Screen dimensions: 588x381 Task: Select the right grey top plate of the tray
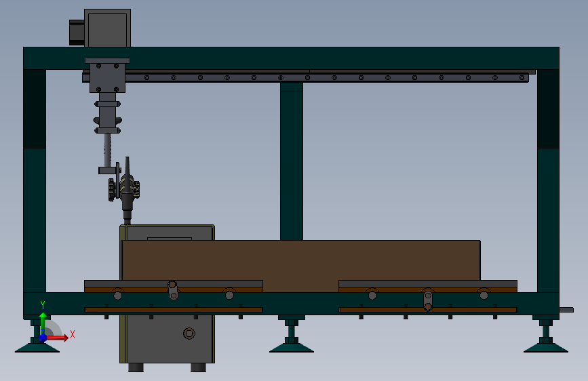point(428,284)
